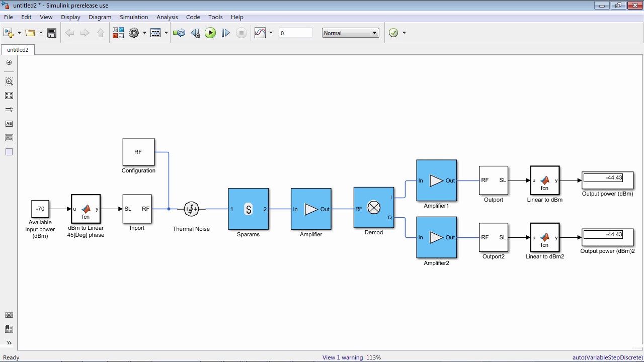Click the screenshot camera icon
Image resolution: width=644 pixels, height=362 pixels.
click(9, 315)
